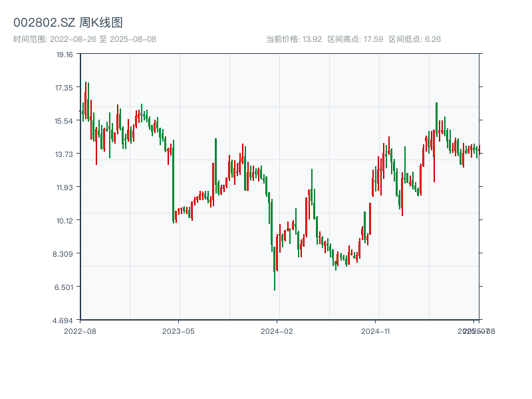Screen dimensions: 532x399
Task: Click the 8.309 y-axis tick label
Action: (x=65, y=254)
